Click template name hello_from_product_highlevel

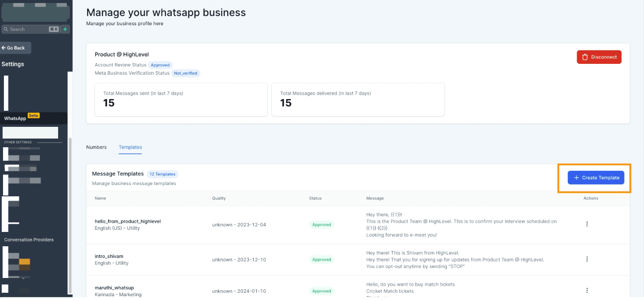127,221
